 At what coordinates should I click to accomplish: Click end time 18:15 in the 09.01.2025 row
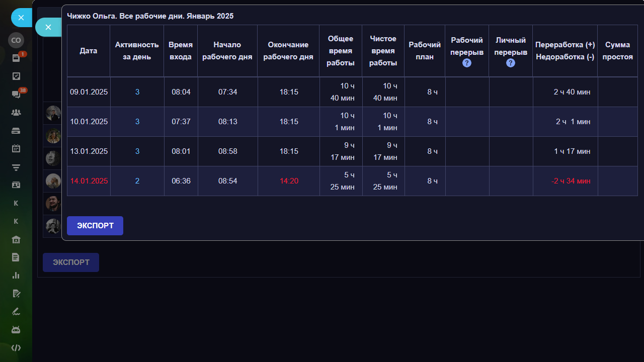pos(289,92)
